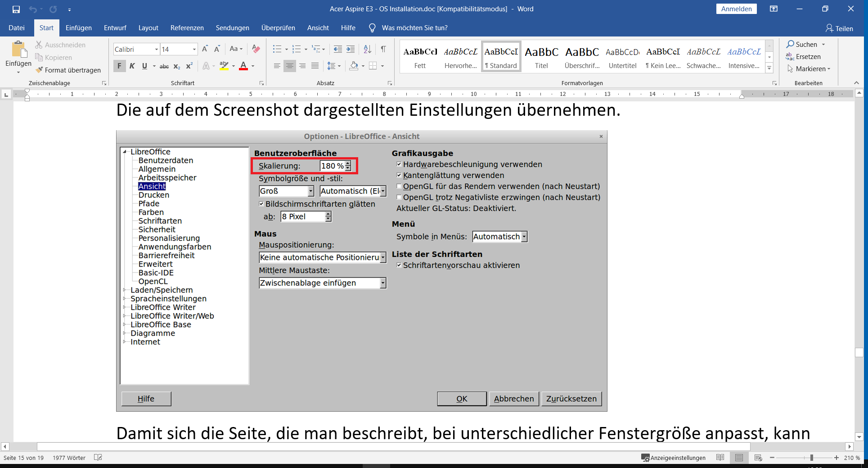Screen dimensions: 868x468
Task: Open the Calibri font name dropdown
Action: point(157,49)
